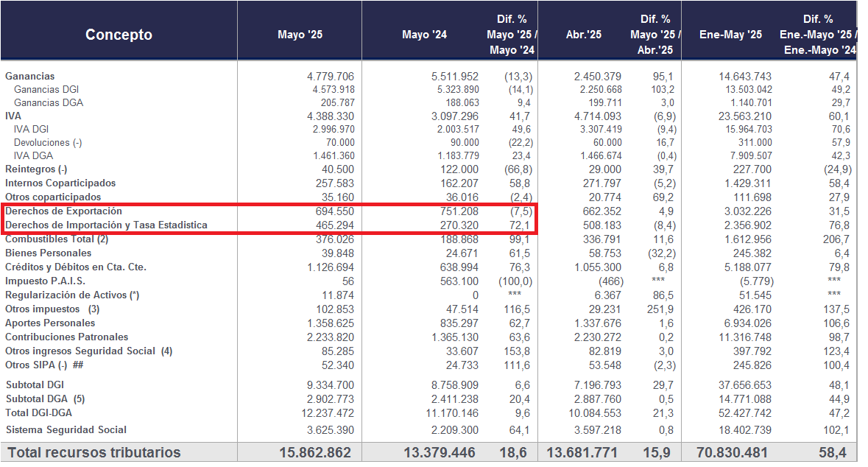Click the 'Sistema Seguridad Social' row label

pyautogui.click(x=66, y=429)
